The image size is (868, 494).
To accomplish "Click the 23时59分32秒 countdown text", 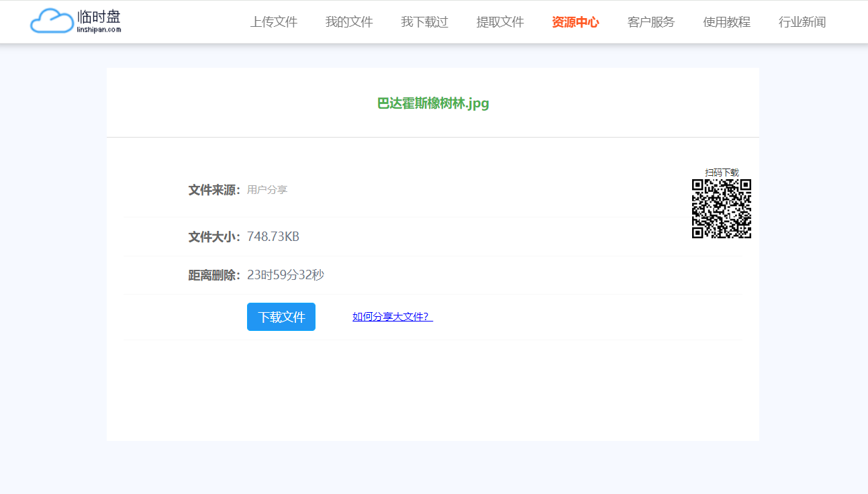I will point(285,275).
